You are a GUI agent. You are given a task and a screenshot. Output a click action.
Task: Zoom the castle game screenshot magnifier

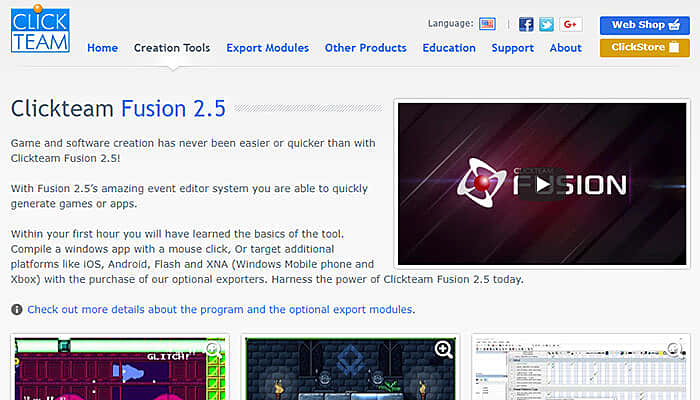(x=443, y=350)
